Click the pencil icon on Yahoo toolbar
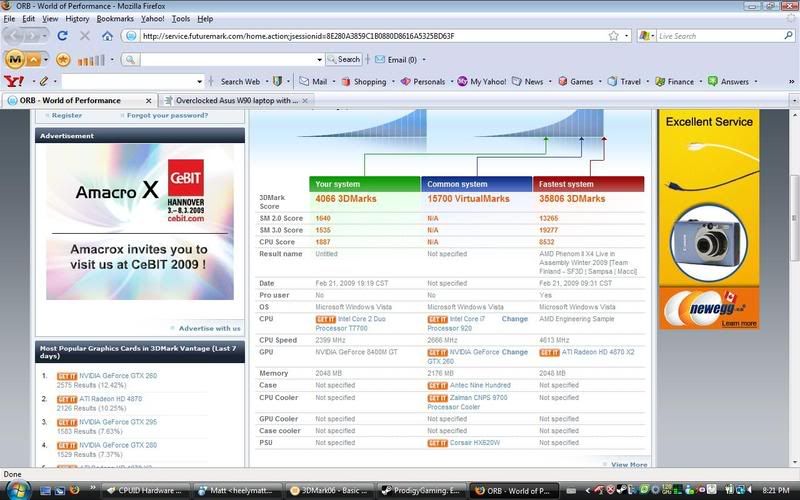This screenshot has height=500, width=800. (x=43, y=81)
